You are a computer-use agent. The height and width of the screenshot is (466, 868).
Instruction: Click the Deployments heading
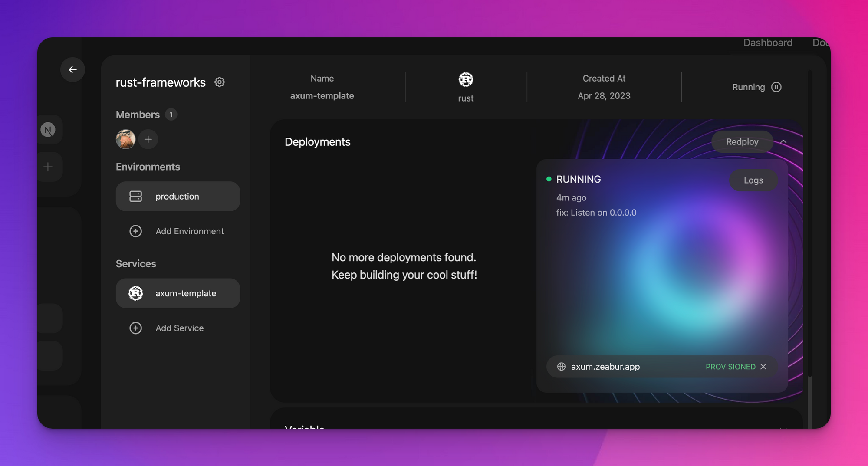pos(318,142)
